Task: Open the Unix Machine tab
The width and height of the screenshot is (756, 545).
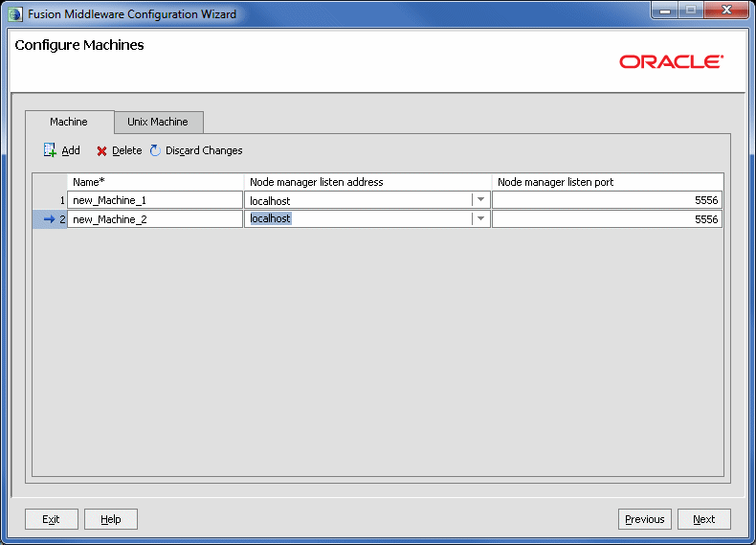Action: (158, 123)
